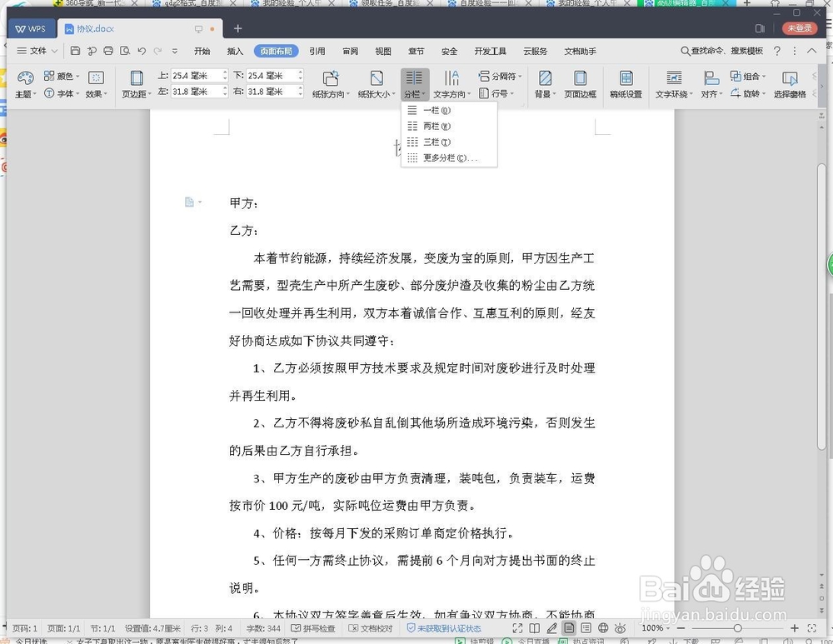Click the 未登录 login button
The height and width of the screenshot is (644, 833).
(x=801, y=27)
